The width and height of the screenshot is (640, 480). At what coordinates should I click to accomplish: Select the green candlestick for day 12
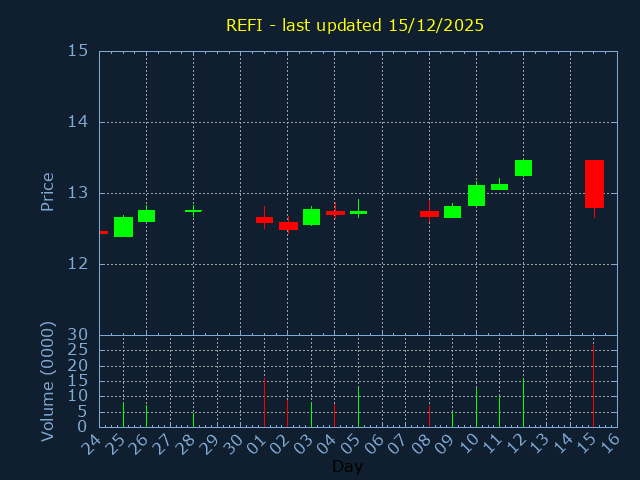click(x=523, y=168)
